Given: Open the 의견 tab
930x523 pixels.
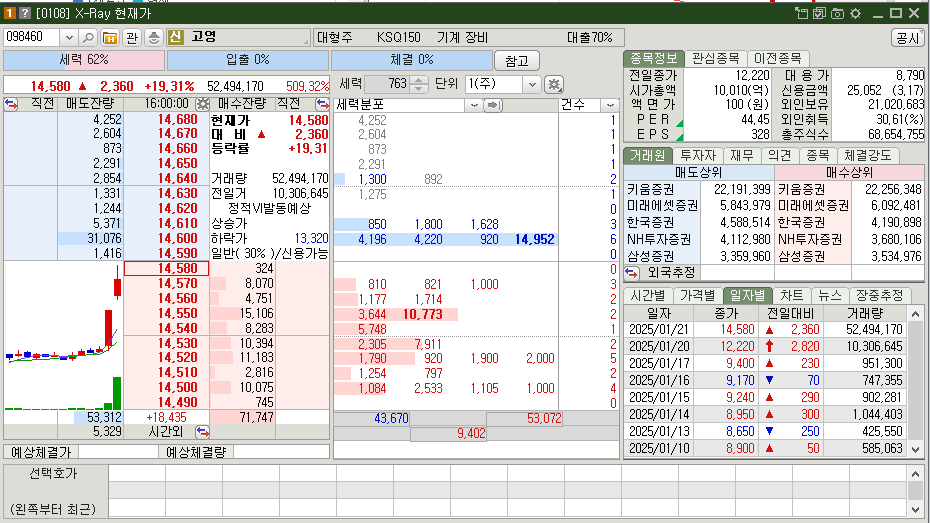Looking at the screenshot, I should (779, 155).
